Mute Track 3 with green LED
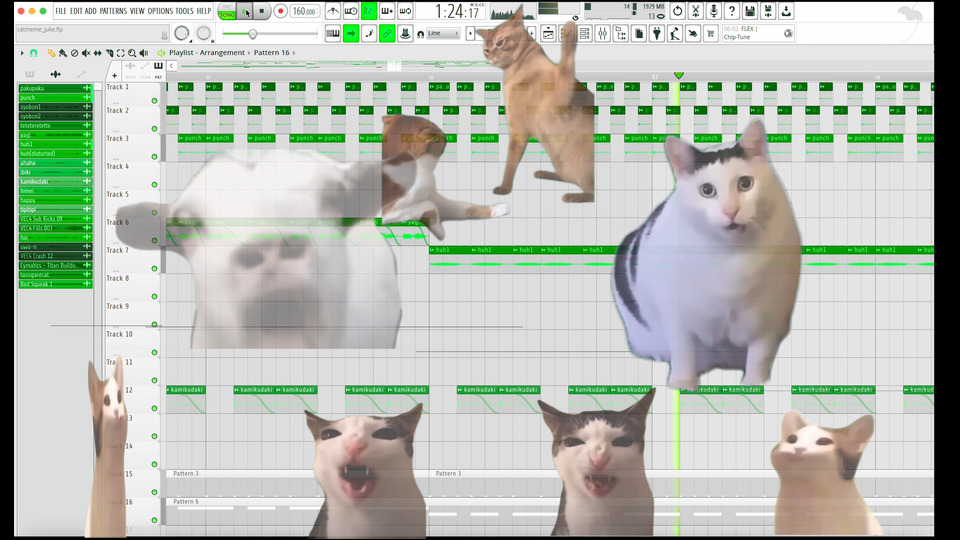960x540 pixels. pos(154,157)
